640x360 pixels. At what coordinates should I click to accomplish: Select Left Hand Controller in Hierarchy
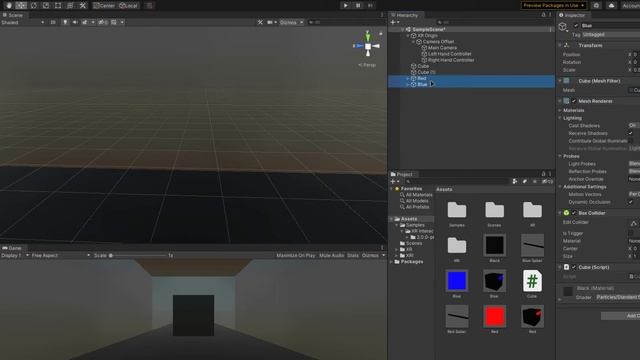[449, 54]
